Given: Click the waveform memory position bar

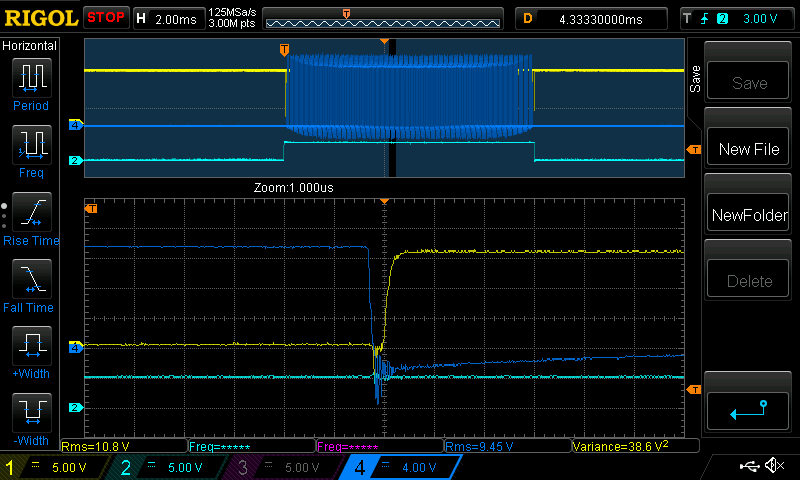Looking at the screenshot, I should point(383,18).
